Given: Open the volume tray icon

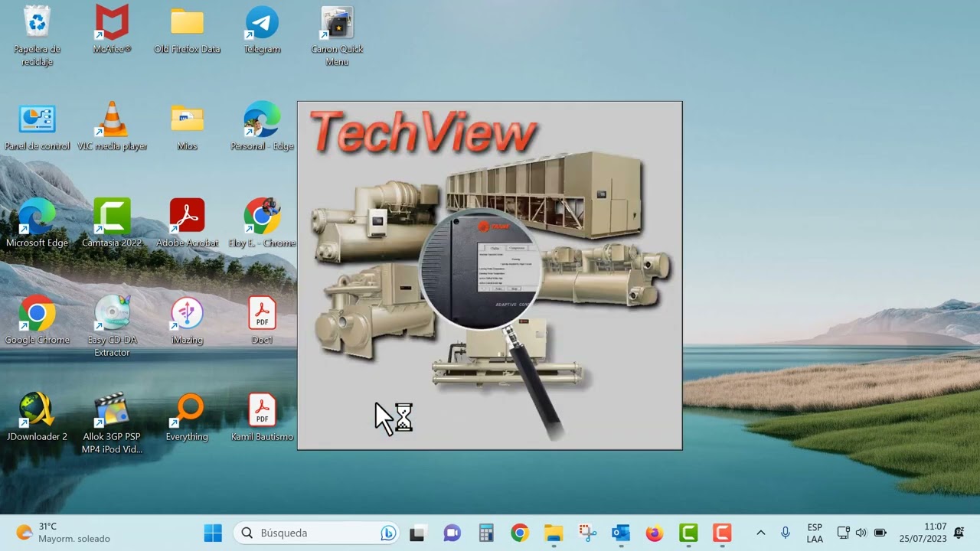Looking at the screenshot, I should point(861,533).
